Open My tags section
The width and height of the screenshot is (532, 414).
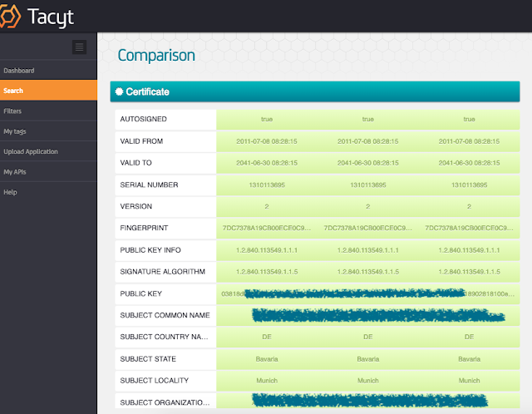point(15,131)
